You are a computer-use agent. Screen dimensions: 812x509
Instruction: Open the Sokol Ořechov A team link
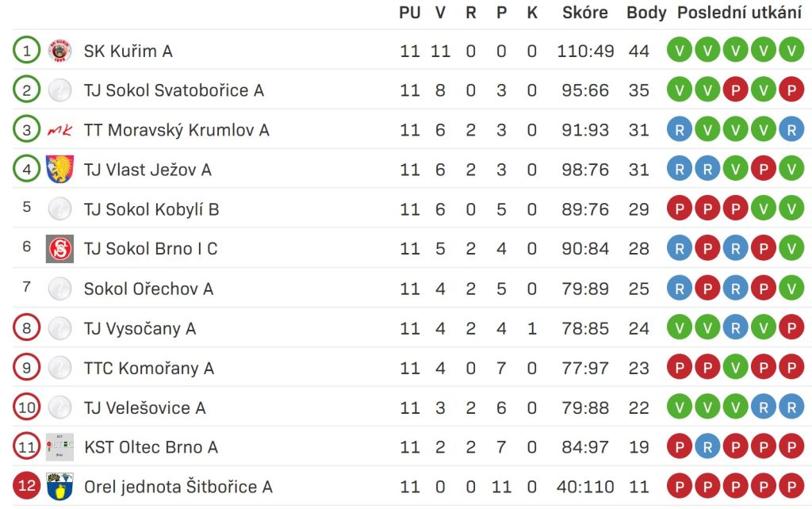point(148,289)
